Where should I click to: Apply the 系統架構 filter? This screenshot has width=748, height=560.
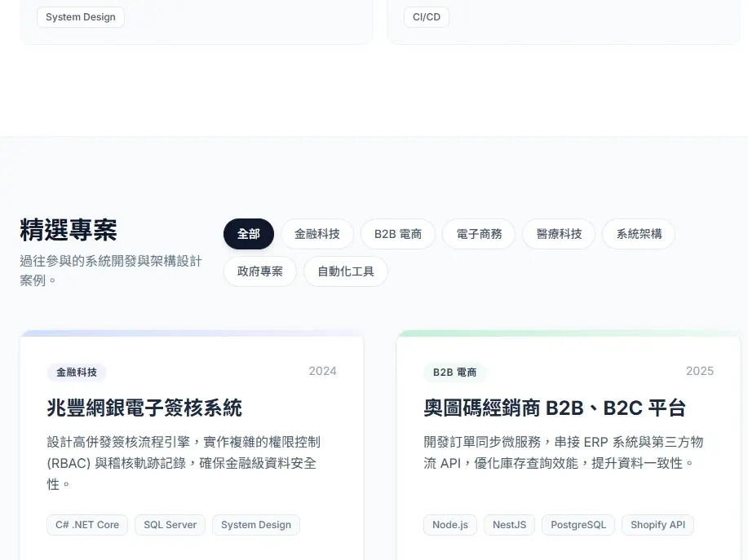click(x=638, y=234)
